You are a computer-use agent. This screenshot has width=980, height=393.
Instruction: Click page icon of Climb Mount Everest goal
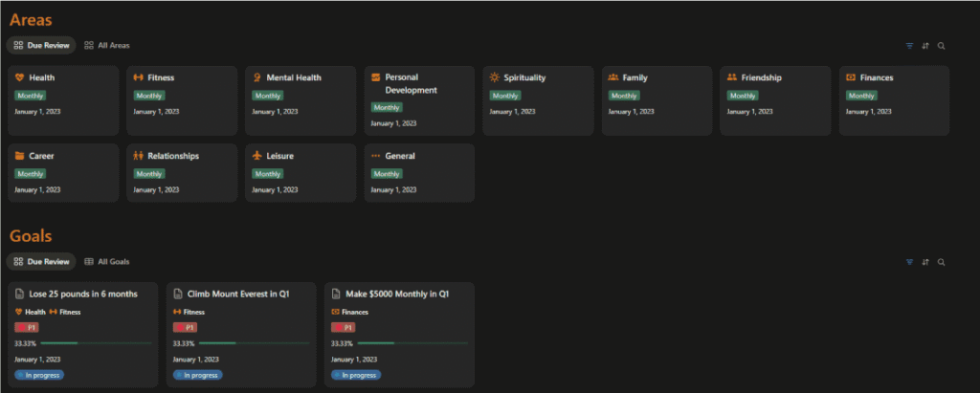177,294
